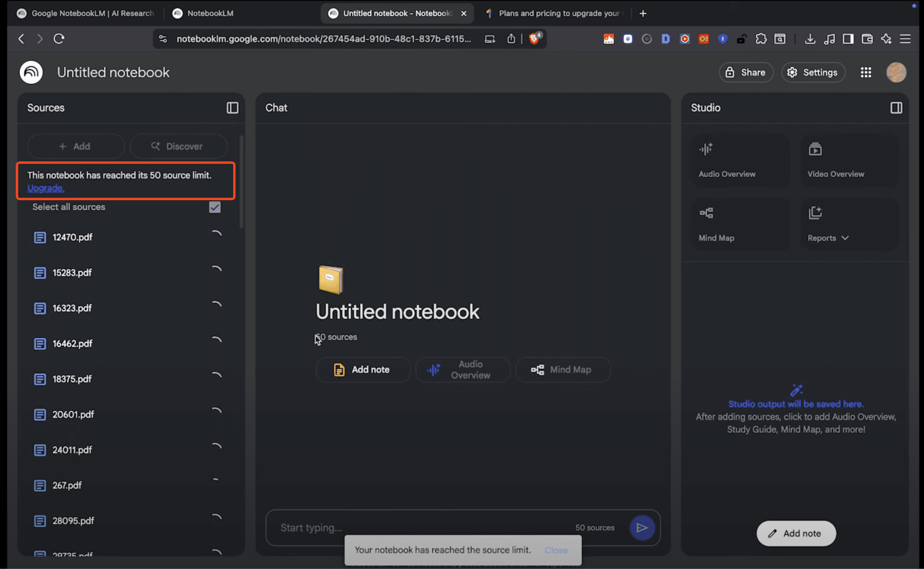Click the Discover sources button

point(179,146)
